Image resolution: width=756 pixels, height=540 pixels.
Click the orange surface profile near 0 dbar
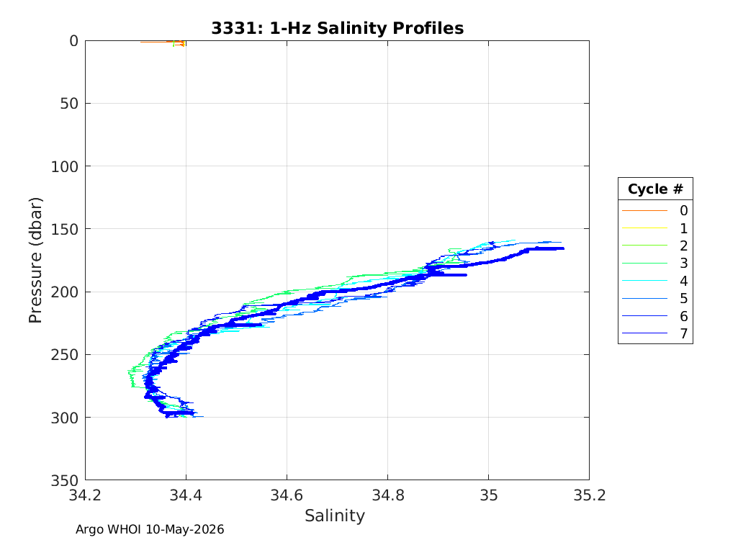point(163,42)
